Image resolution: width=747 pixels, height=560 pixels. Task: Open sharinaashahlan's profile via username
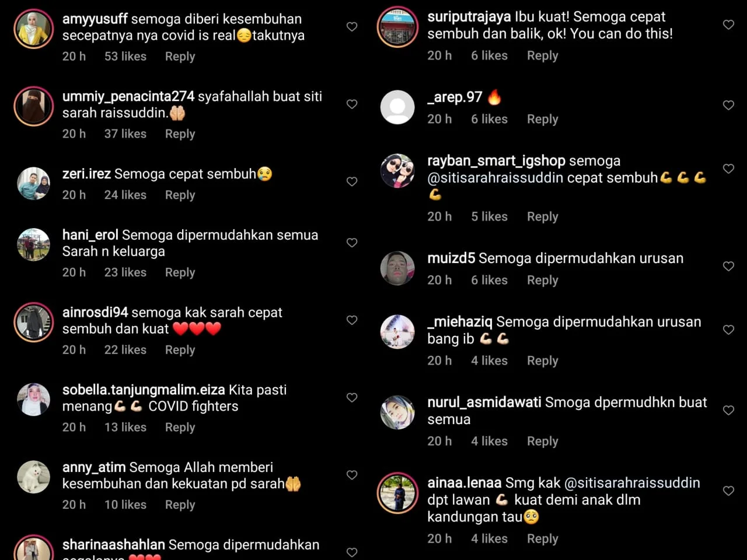point(114,545)
